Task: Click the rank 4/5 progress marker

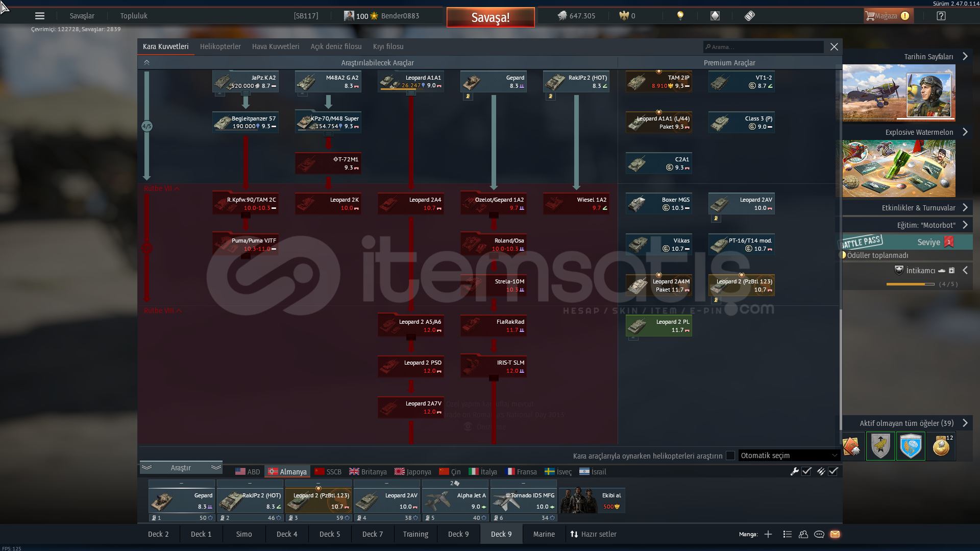Action: click(147, 126)
